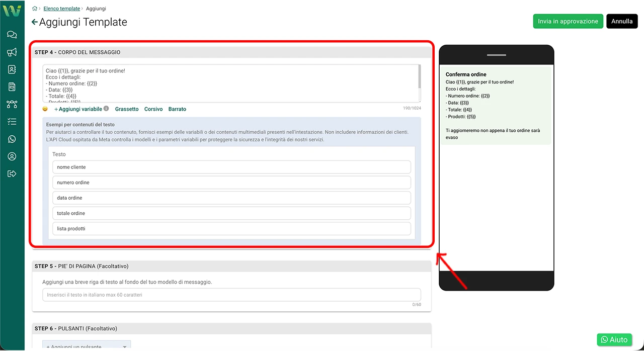
Task: Click the WhatsApp icon in the sidebar
Action: tap(12, 139)
